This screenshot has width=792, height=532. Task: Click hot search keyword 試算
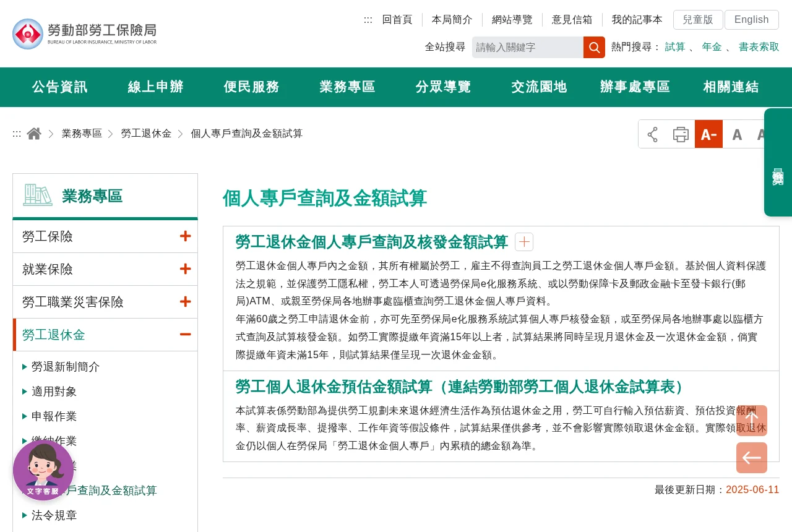tap(675, 47)
